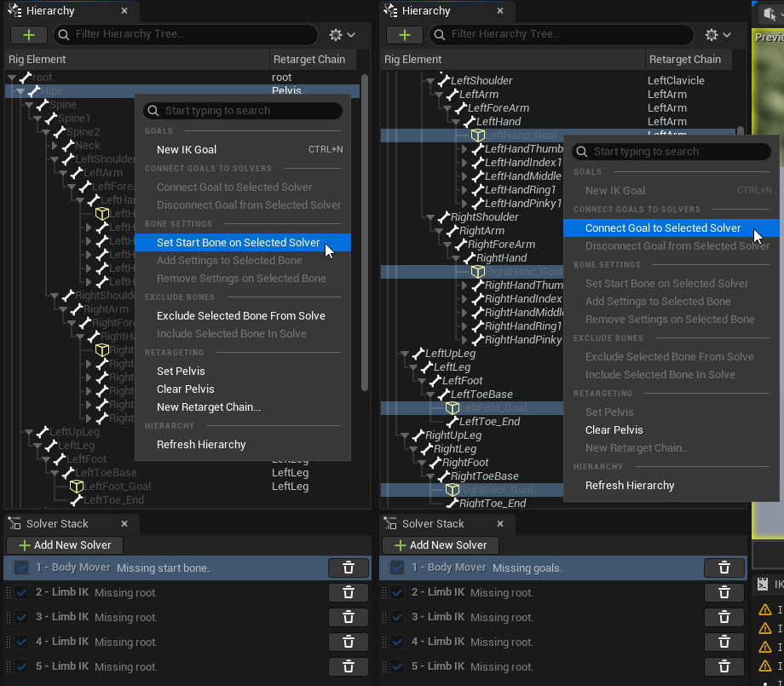Viewport: 784px width, 686px height.
Task: Click the LeftShoulder bone icon in right hierarchy
Action: pyautogui.click(x=443, y=81)
